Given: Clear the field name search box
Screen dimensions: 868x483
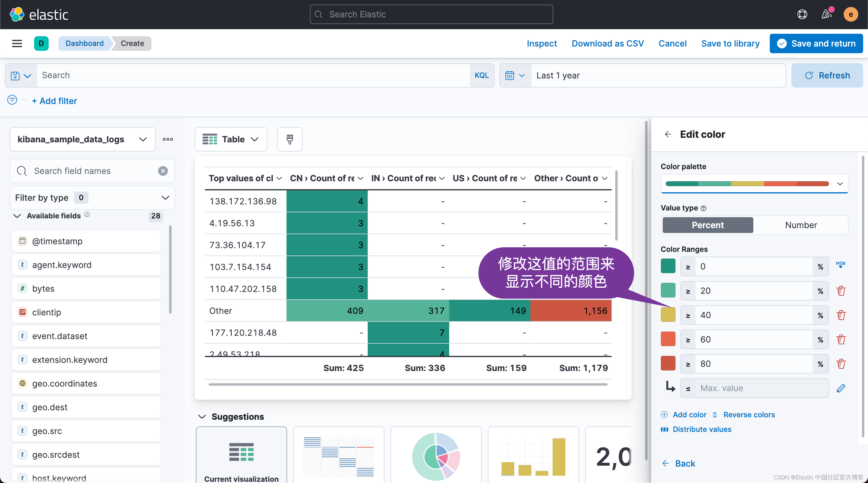Looking at the screenshot, I should pyautogui.click(x=163, y=171).
